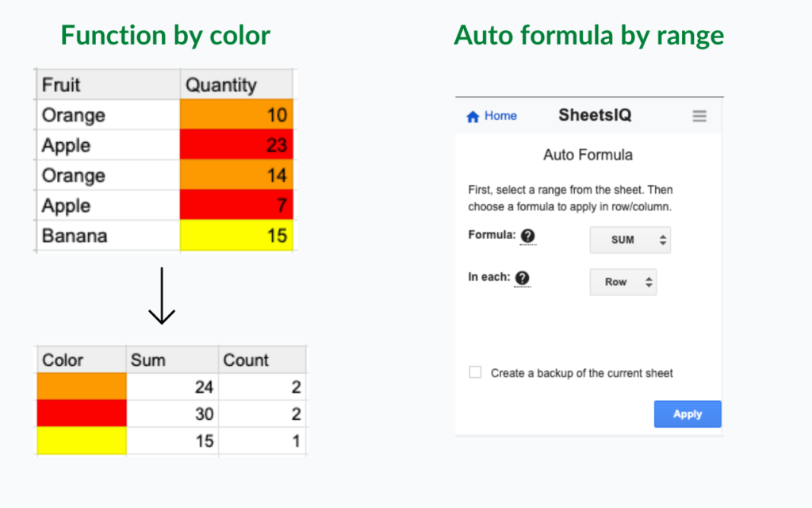The width and height of the screenshot is (812, 508).
Task: Click the SheetsIQ panel title
Action: coord(595,115)
